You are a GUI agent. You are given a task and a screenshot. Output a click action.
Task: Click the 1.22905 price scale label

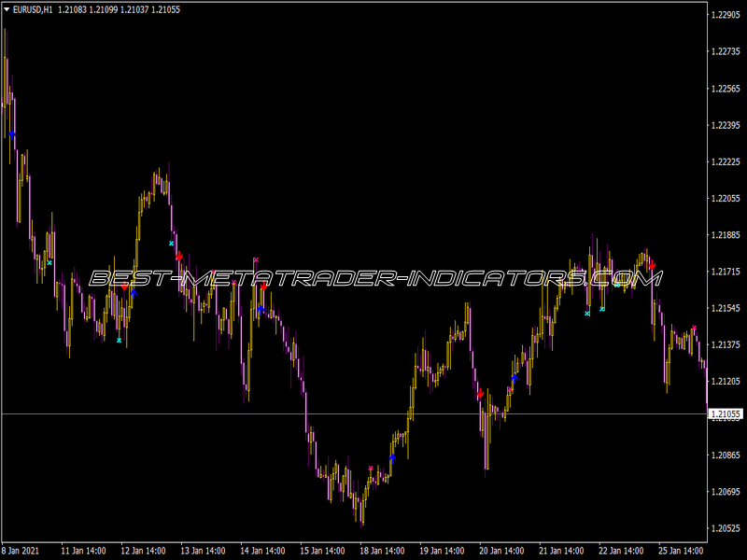(x=726, y=15)
